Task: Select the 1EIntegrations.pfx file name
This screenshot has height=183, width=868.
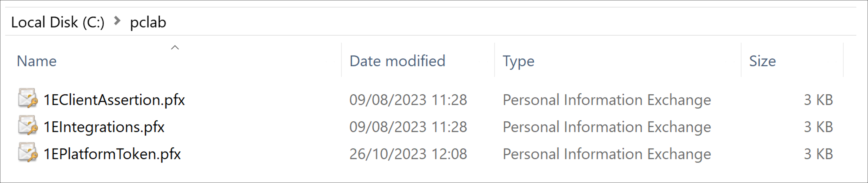Action: (x=104, y=127)
